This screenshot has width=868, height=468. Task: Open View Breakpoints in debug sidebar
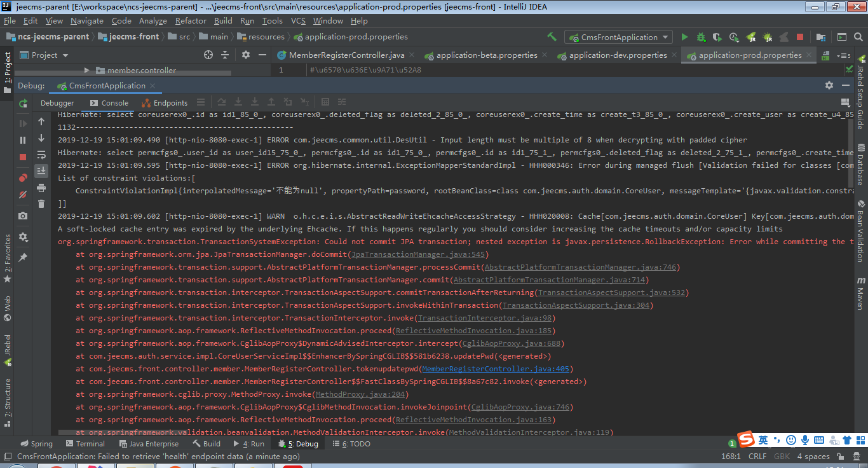click(x=24, y=178)
